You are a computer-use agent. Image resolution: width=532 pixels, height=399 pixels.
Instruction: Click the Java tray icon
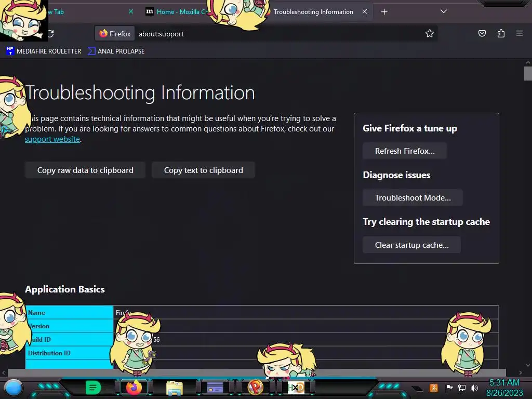(x=434, y=388)
